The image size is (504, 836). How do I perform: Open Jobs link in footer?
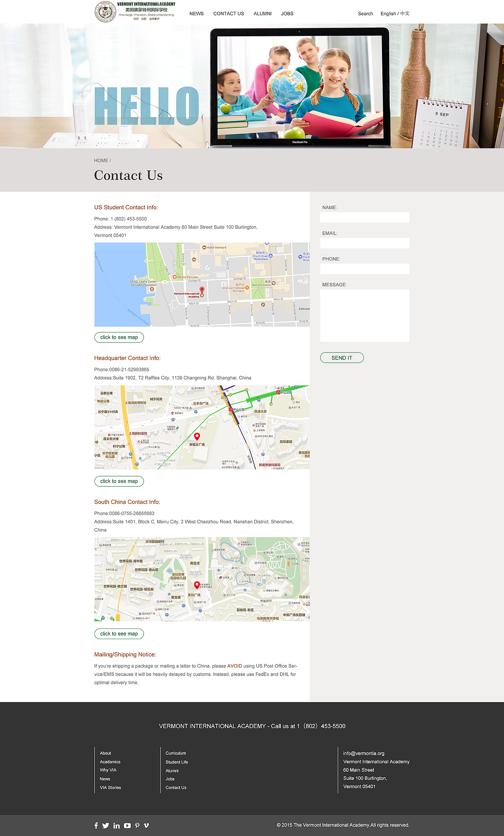[170, 779]
